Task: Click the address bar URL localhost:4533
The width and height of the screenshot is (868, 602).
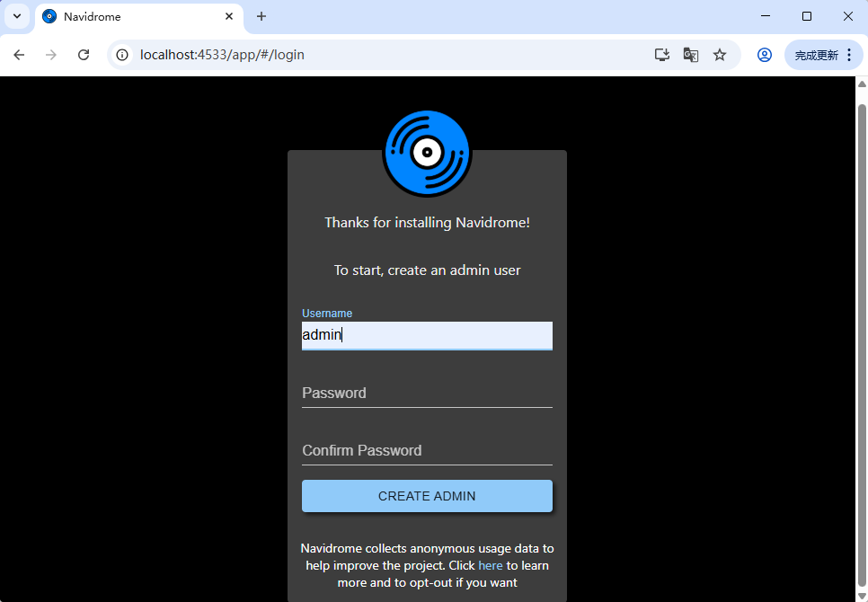Action: 222,55
